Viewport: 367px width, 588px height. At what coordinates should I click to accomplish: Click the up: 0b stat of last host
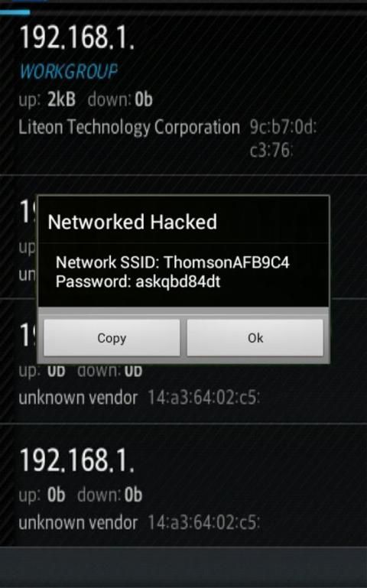click(42, 495)
